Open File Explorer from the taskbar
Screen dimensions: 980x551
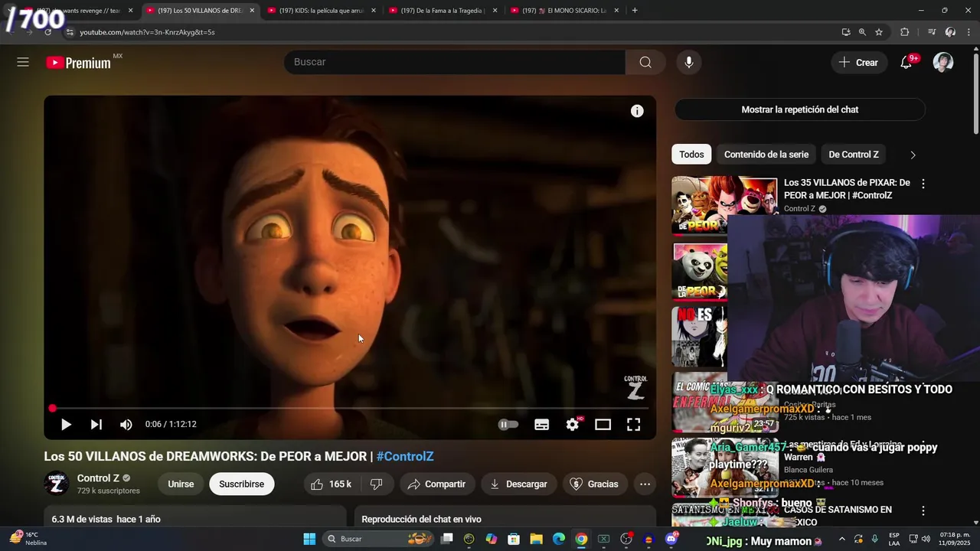point(536,539)
